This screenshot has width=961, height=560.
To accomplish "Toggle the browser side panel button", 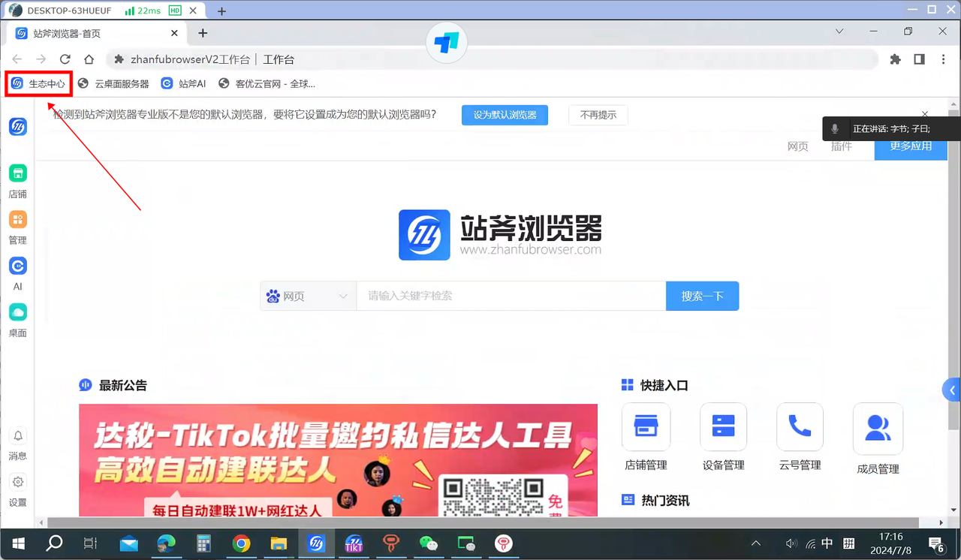I will point(919,59).
